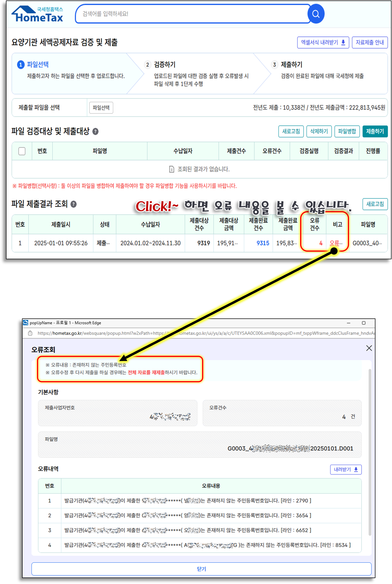
Task: Toggle the select-all checkbox in file table header
Action: [22, 151]
